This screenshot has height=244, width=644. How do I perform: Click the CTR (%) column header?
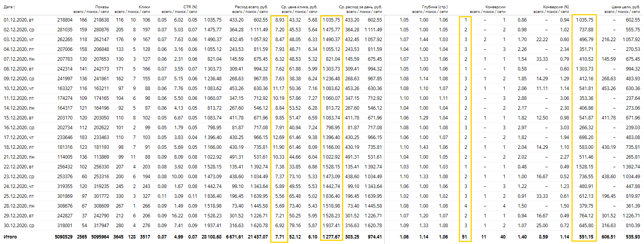click(190, 7)
